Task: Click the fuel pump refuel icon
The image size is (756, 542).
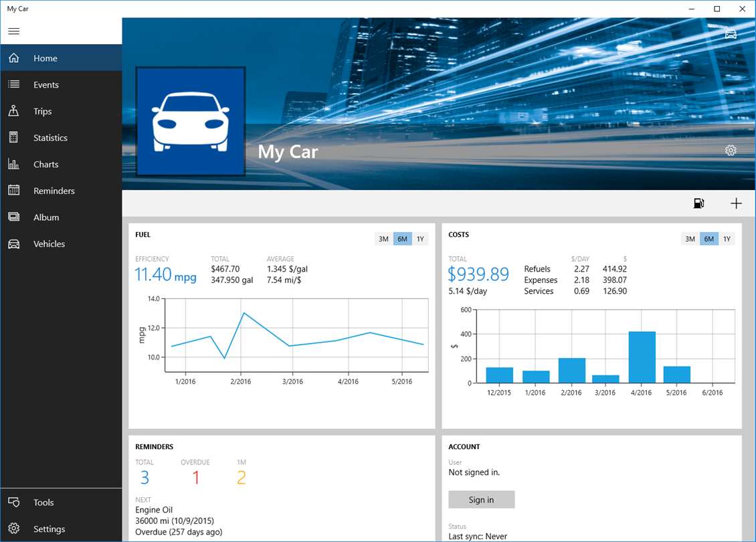Action: 698,203
